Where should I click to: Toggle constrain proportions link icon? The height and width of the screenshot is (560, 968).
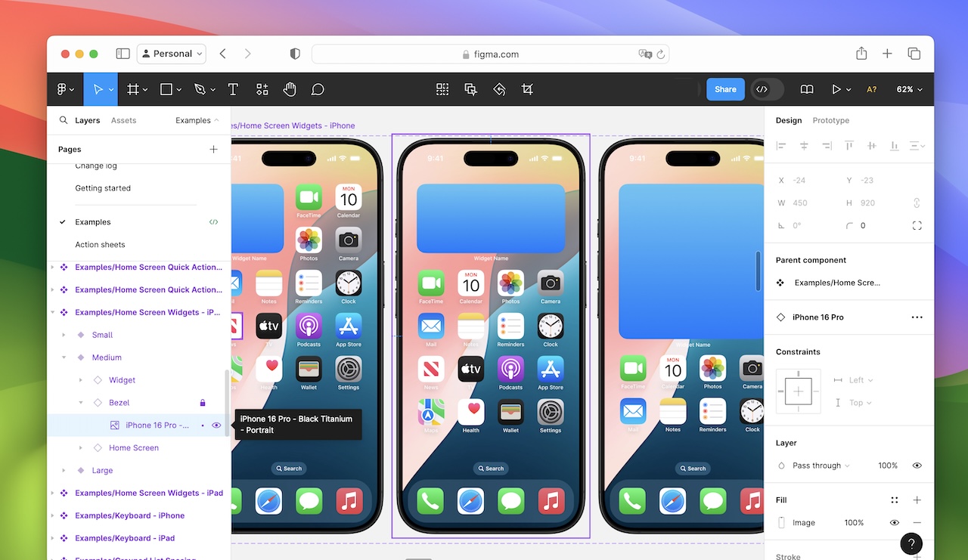pos(917,203)
